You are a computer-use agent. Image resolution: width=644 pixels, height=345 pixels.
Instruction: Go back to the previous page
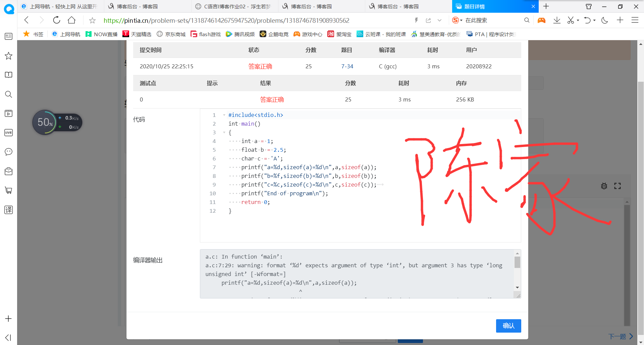(x=26, y=20)
